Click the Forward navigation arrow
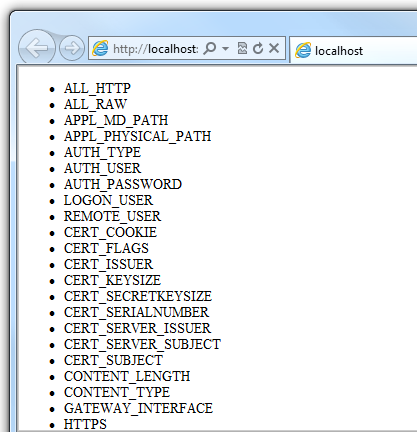This screenshot has width=417, height=432. pos(72,48)
